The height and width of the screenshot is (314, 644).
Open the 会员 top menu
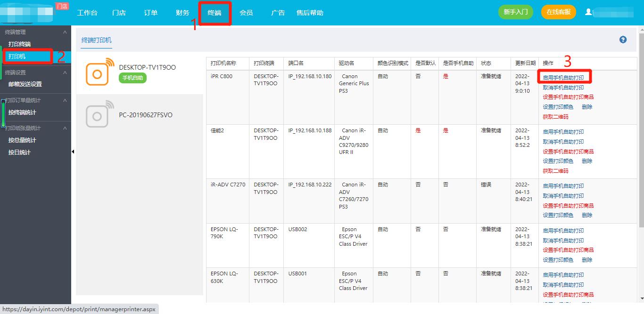click(246, 13)
